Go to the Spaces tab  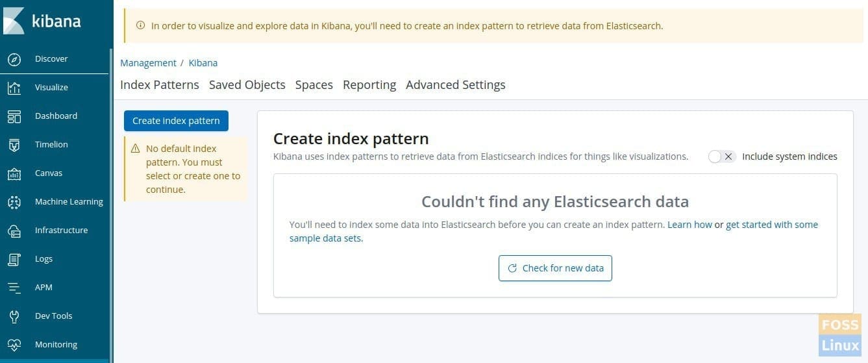(x=314, y=85)
